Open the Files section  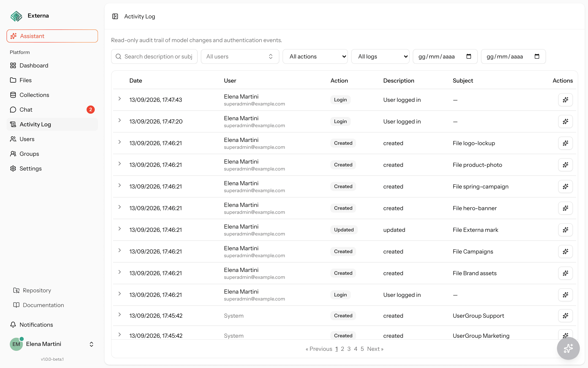click(52, 80)
